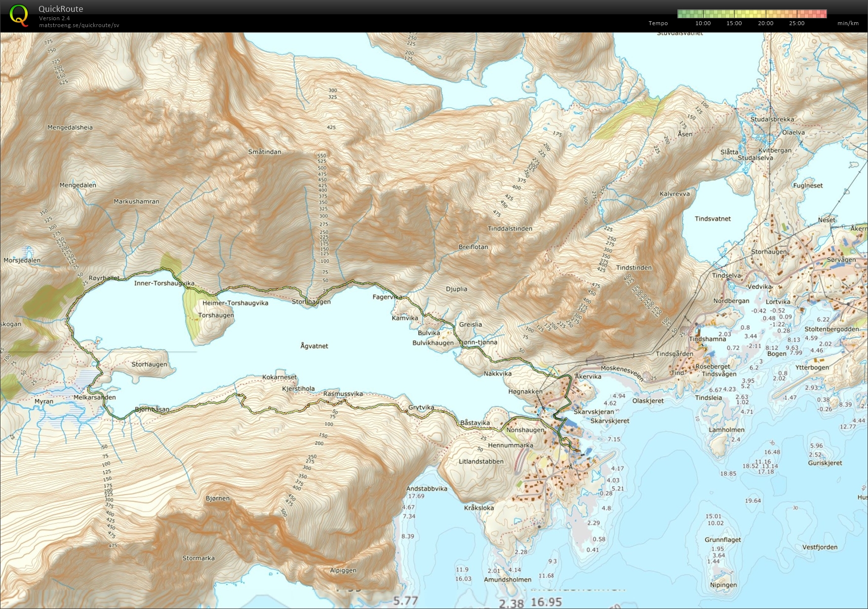Click the QuickRoute Q logo
868x609 pixels.
[x=19, y=15]
